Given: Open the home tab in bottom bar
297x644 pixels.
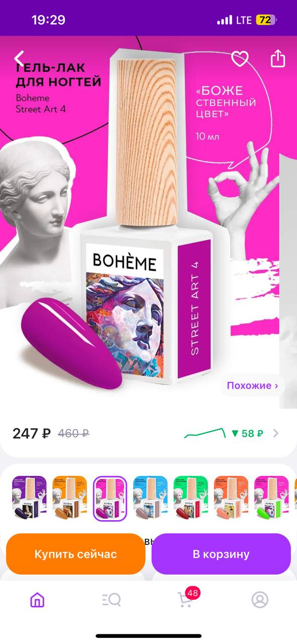Looking at the screenshot, I should (x=37, y=599).
